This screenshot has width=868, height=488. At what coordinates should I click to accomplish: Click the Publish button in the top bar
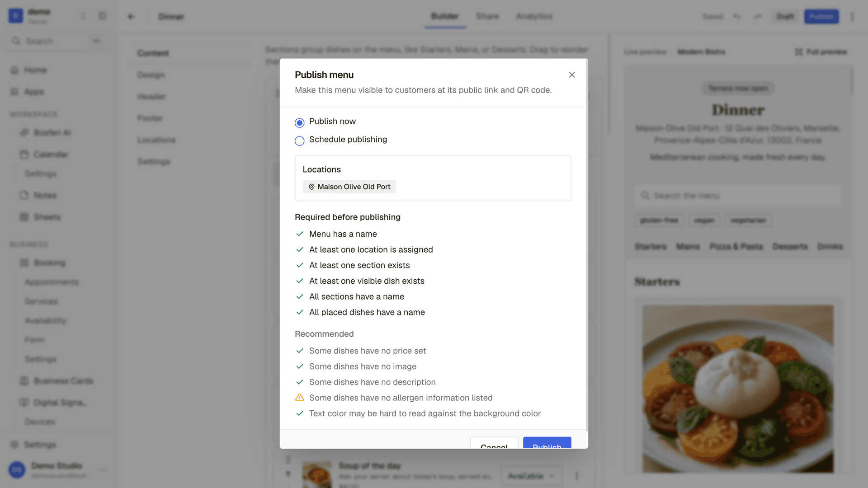(x=821, y=17)
